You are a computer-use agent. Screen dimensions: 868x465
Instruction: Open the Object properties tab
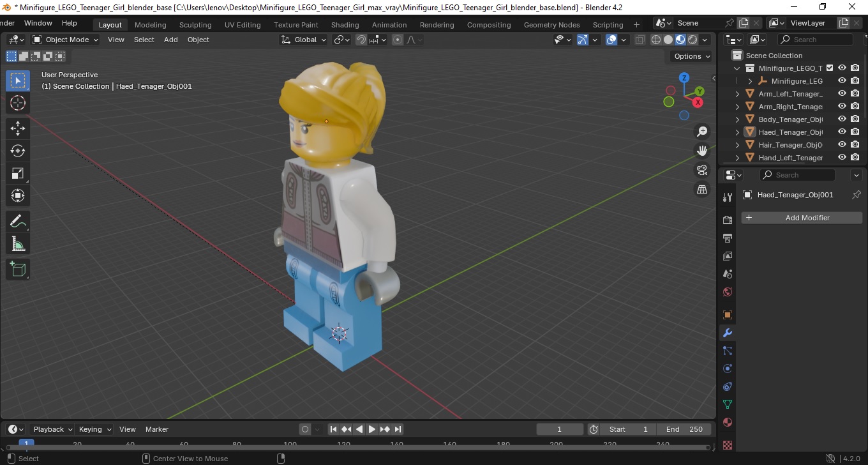pyautogui.click(x=727, y=314)
